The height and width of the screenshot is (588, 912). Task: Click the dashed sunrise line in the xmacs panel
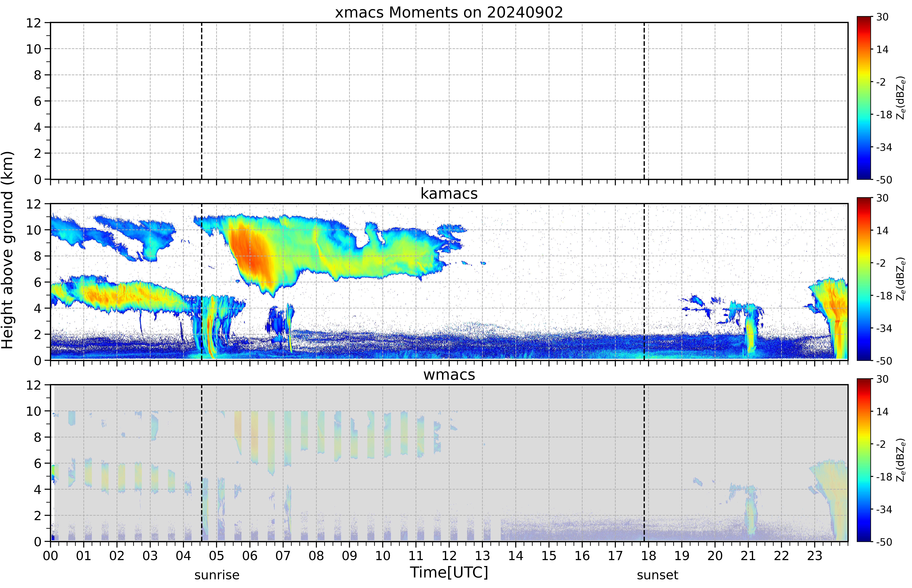tap(201, 101)
